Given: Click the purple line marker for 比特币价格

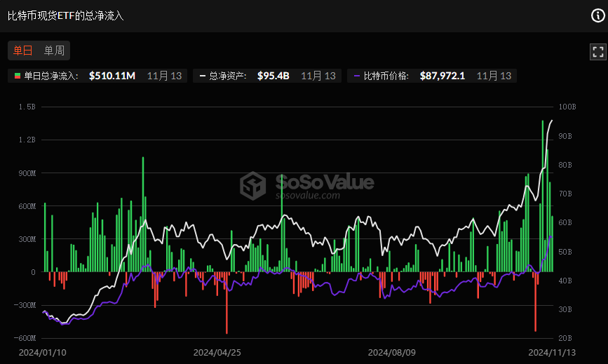Looking at the screenshot, I should (x=356, y=76).
